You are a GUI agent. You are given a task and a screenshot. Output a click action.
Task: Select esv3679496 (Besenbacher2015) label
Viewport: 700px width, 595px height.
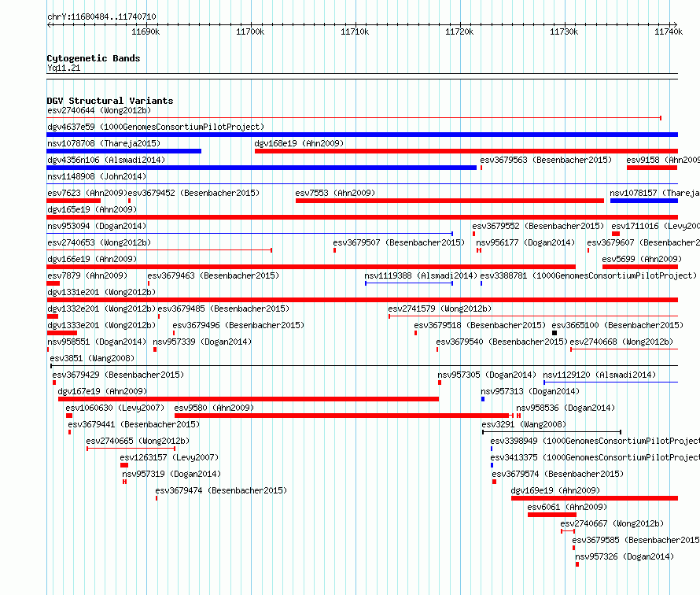(238, 325)
